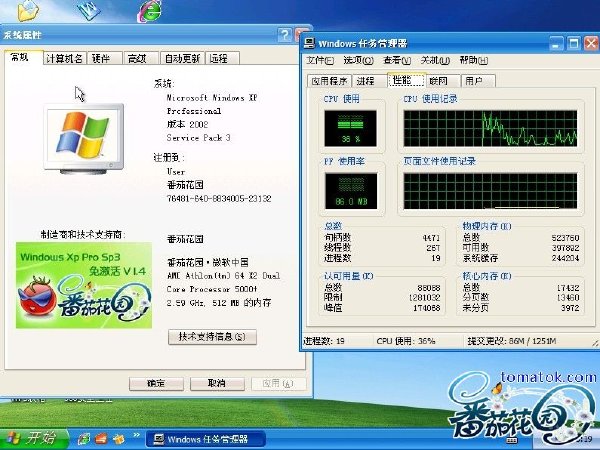Close the Windows 任务管理器 window
The height and width of the screenshot is (450, 600).
pos(591,43)
